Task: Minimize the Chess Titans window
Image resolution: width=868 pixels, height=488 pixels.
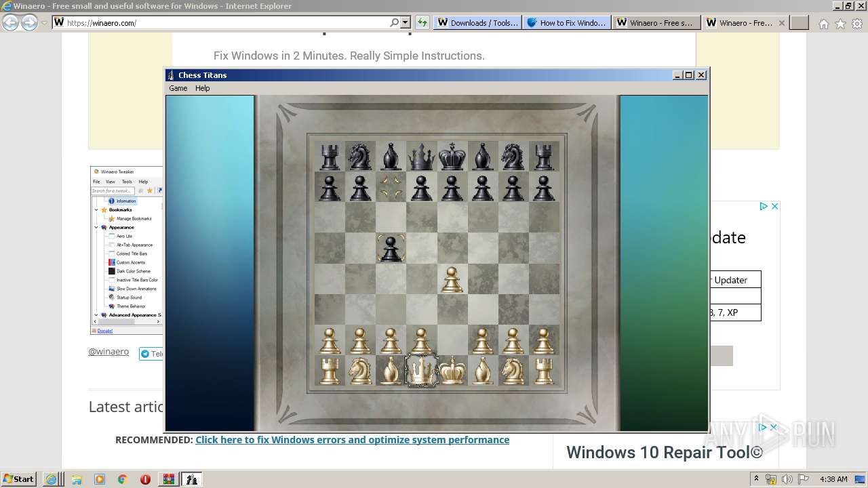Action: (x=677, y=75)
